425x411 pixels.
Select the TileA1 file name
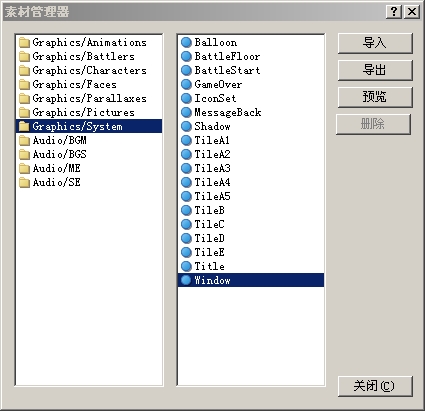pyautogui.click(x=212, y=141)
